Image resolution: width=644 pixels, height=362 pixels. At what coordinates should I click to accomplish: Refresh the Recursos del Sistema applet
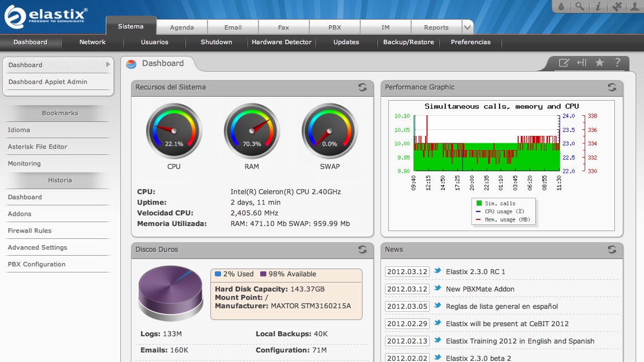(x=362, y=87)
